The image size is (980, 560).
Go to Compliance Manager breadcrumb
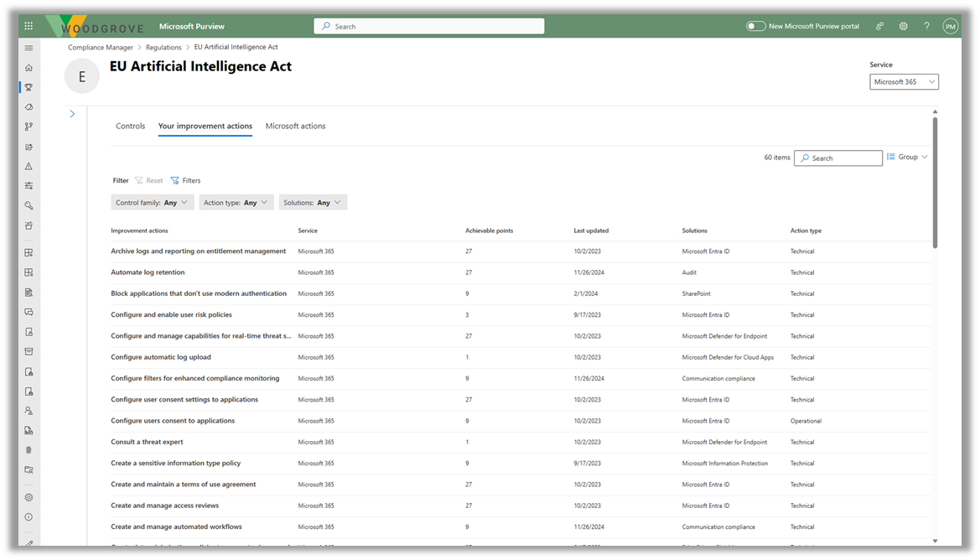tap(101, 48)
